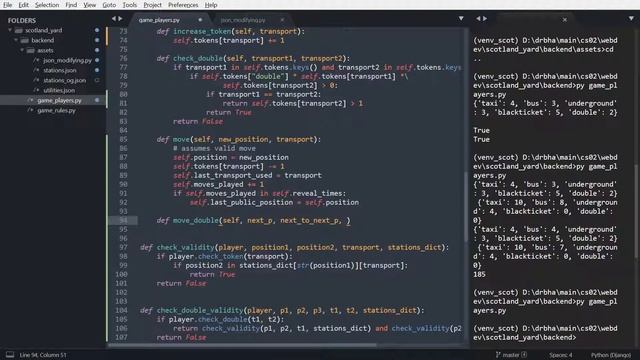Open stations_og.json in the sidebar
Viewport: 640px width, 360px height.
(x=64, y=80)
